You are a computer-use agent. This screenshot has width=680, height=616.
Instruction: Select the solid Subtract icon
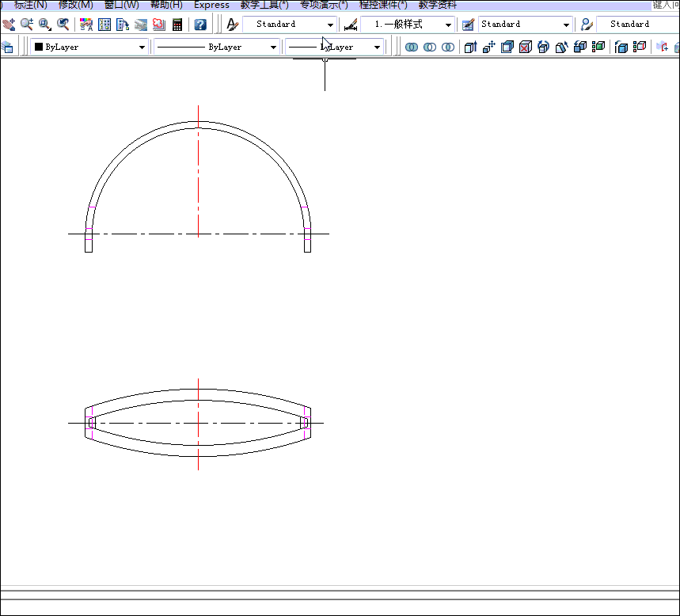[x=430, y=47]
